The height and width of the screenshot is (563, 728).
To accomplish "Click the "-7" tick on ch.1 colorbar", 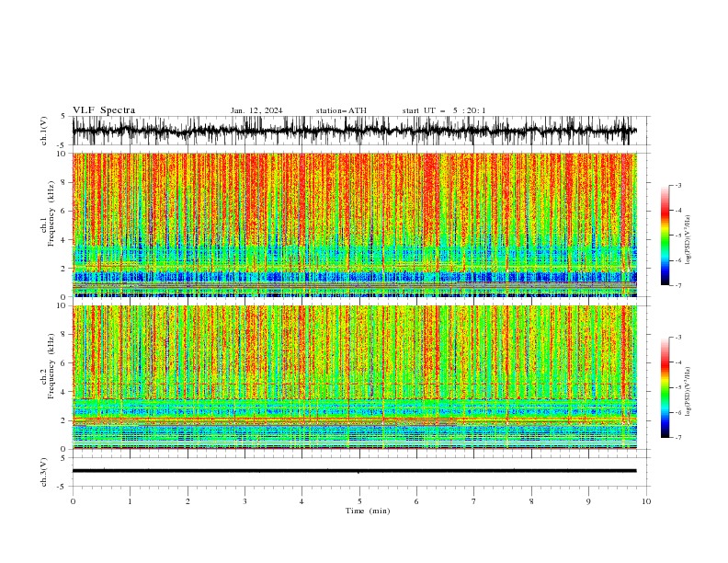I will (x=678, y=285).
